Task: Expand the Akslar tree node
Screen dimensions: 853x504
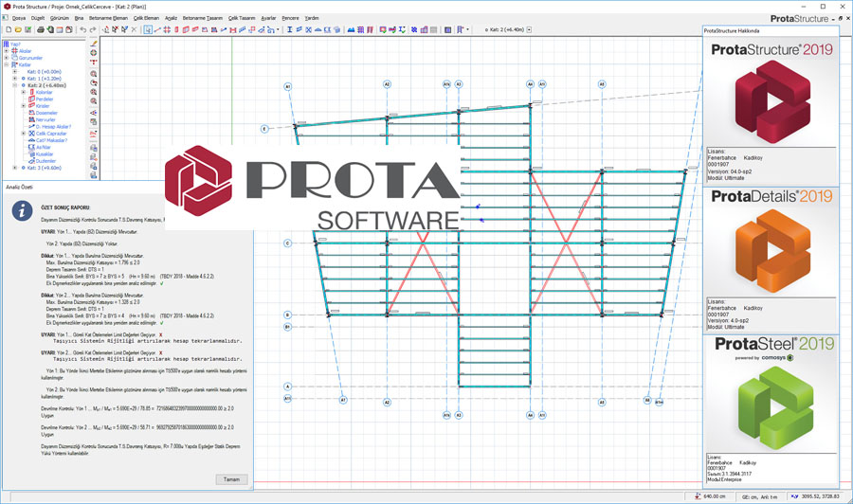Action: point(7,50)
